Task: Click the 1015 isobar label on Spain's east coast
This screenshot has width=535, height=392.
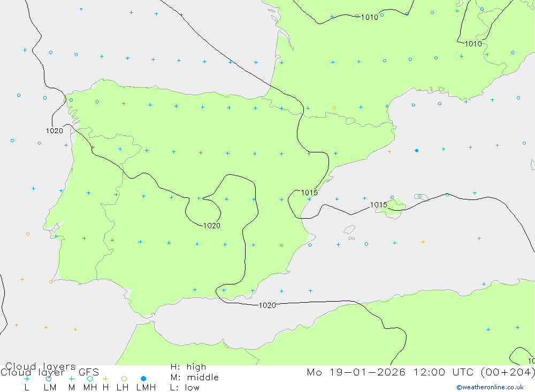Action: click(x=309, y=193)
